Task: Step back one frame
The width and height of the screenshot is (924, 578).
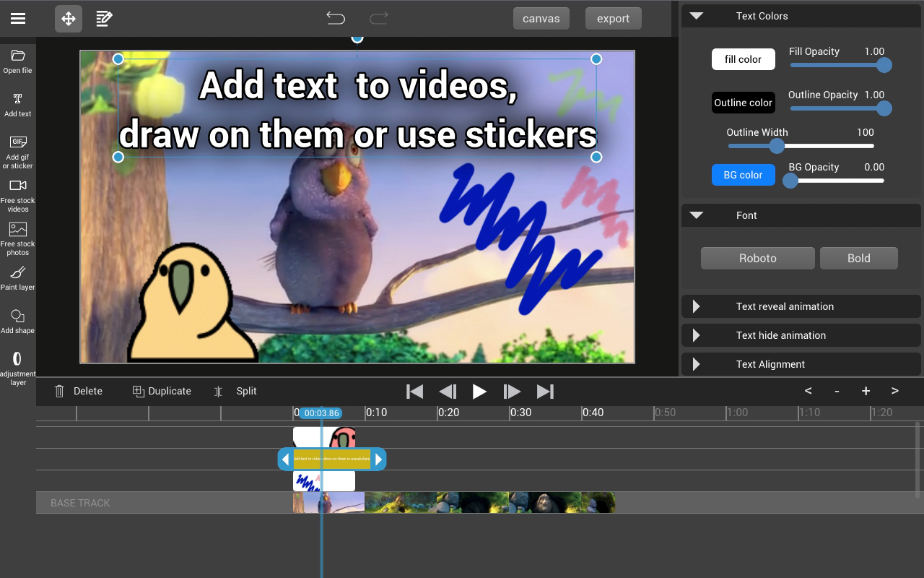Action: point(448,392)
